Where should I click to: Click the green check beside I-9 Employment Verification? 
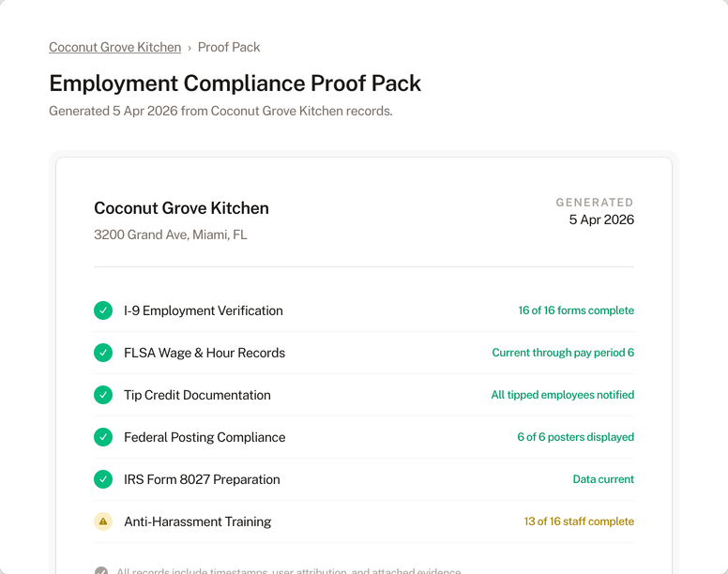coord(103,310)
